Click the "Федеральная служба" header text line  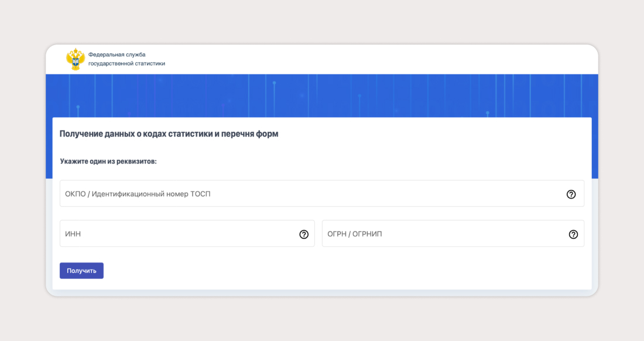[117, 54]
